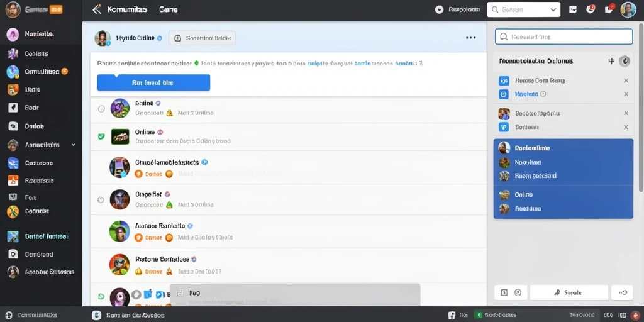Toggle the green checkbox beside the second list item
The height and width of the screenshot is (322, 644).
click(101, 136)
